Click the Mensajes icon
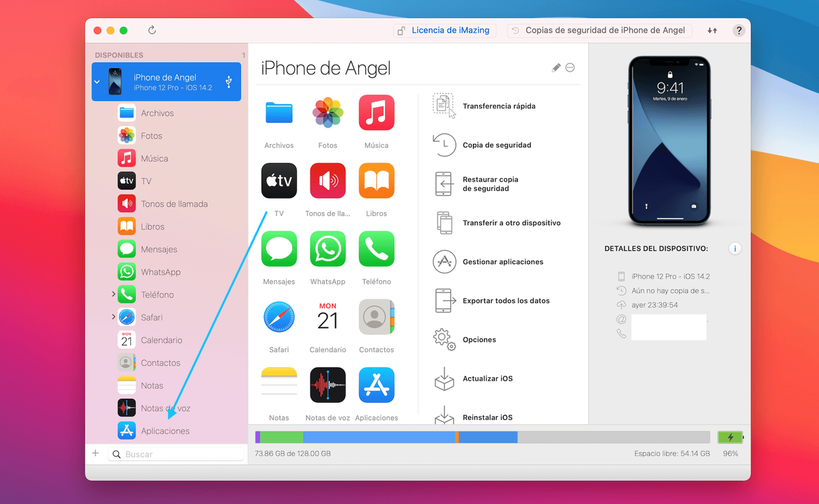The image size is (819, 504). coord(279,248)
